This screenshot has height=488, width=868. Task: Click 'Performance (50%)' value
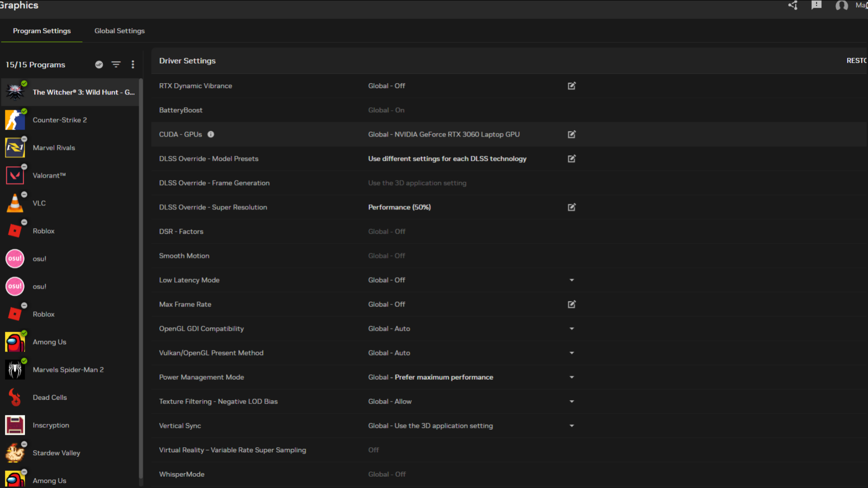coord(400,207)
